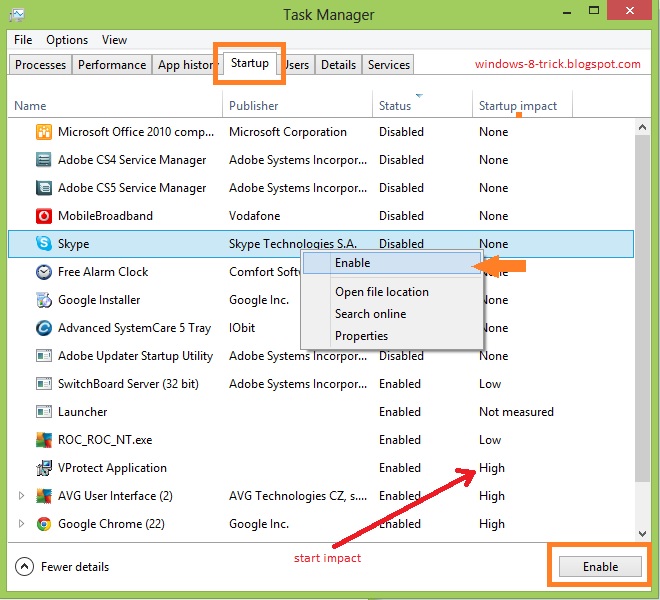Choose Properties from the context menu
This screenshot has height=600, width=660.
click(392, 336)
